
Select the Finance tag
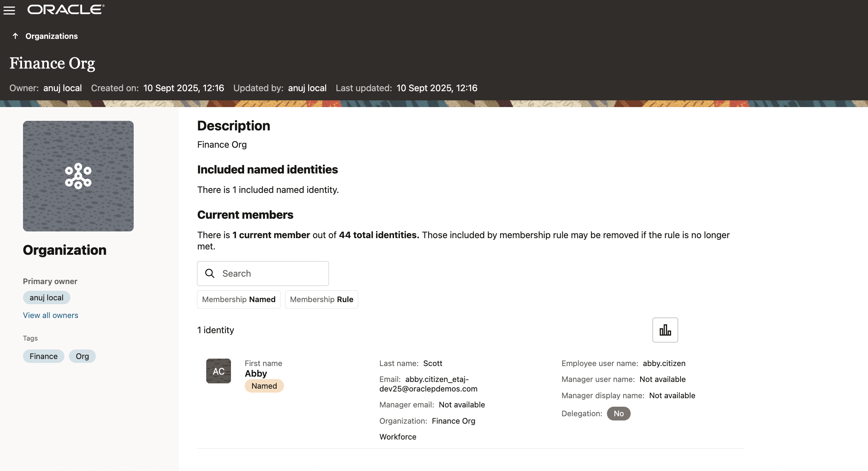click(x=44, y=356)
